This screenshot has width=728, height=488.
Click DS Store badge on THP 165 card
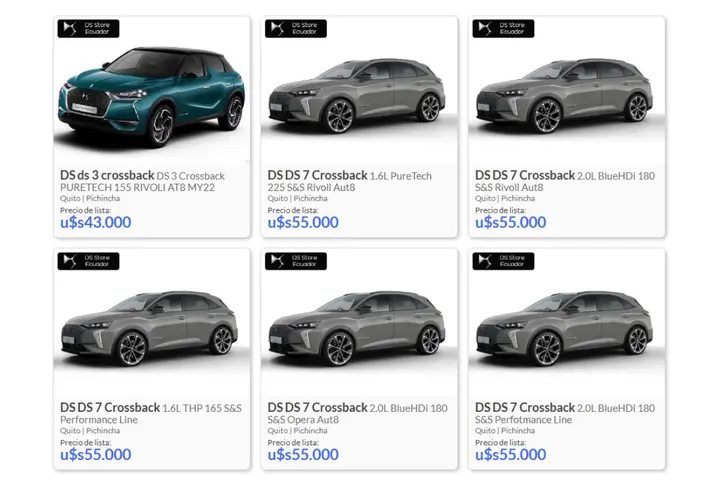(88, 261)
